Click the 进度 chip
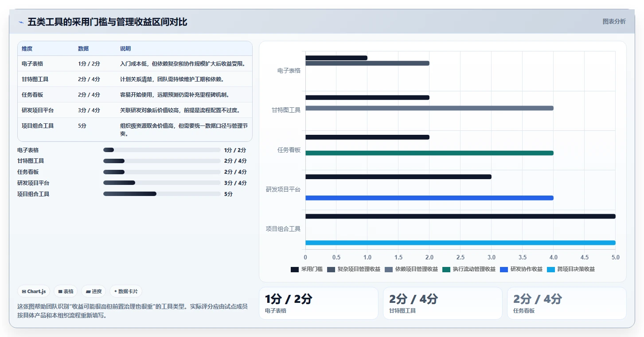 coord(94,291)
